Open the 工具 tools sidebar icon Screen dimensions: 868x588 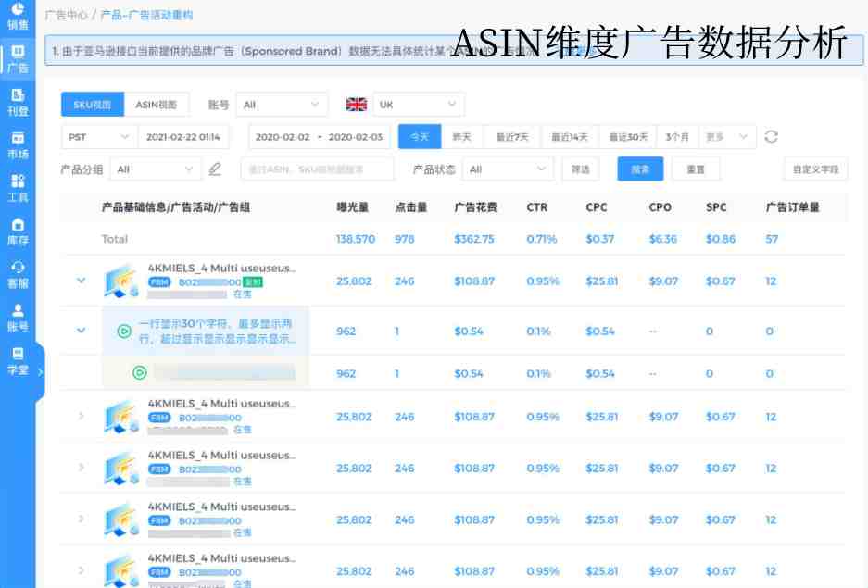[17, 188]
